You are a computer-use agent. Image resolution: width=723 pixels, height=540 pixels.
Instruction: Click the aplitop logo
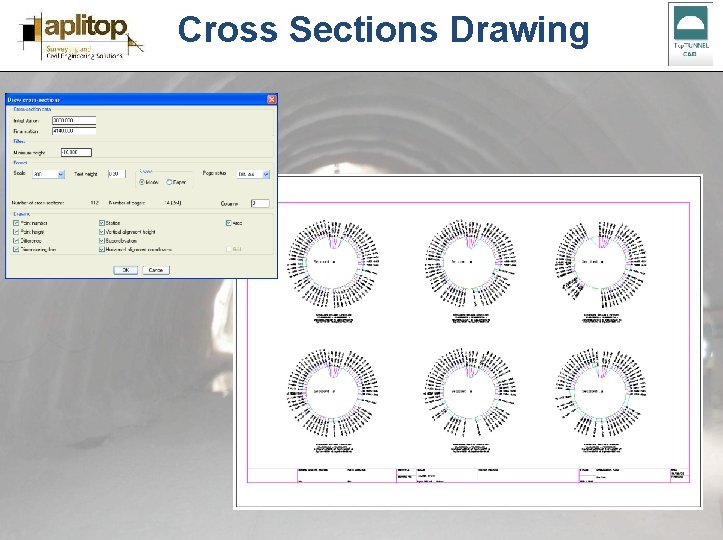[x=81, y=37]
